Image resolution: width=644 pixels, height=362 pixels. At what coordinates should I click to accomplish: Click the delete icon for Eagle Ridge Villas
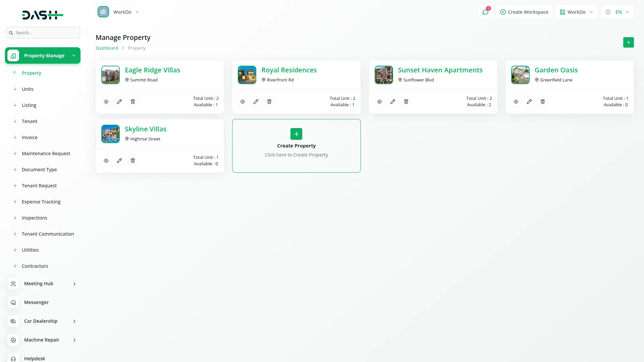(133, 102)
